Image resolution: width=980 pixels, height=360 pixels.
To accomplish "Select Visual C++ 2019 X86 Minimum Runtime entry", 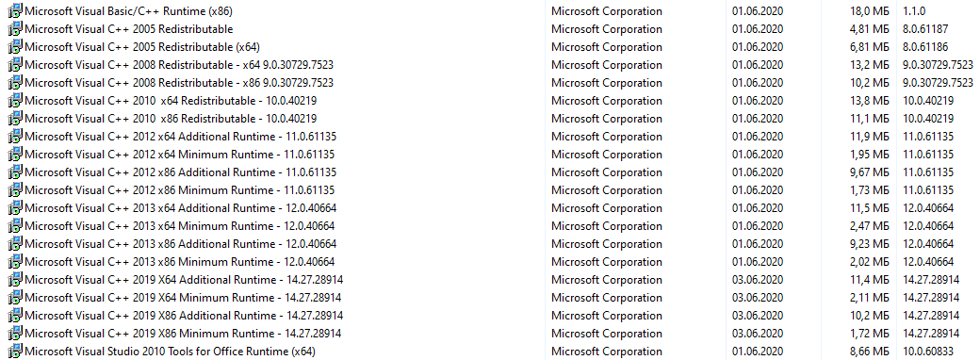I will coord(183,333).
